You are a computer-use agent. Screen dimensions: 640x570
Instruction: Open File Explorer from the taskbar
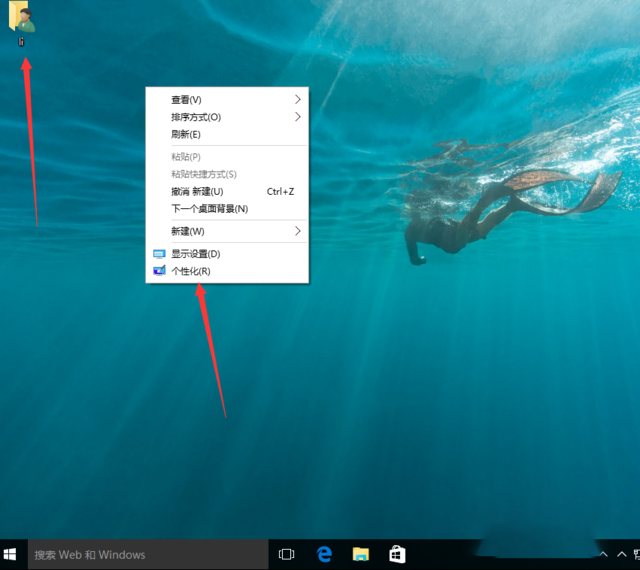coord(361,554)
